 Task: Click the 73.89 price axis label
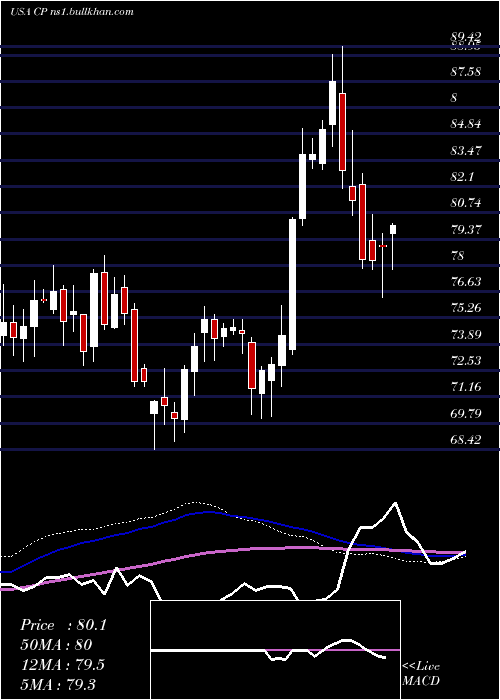tap(466, 334)
